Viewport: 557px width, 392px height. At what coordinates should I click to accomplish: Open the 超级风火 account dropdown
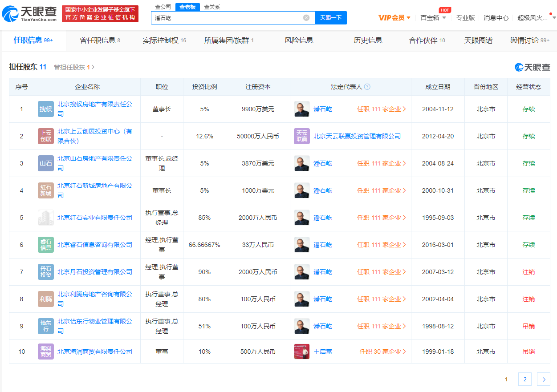pos(537,18)
